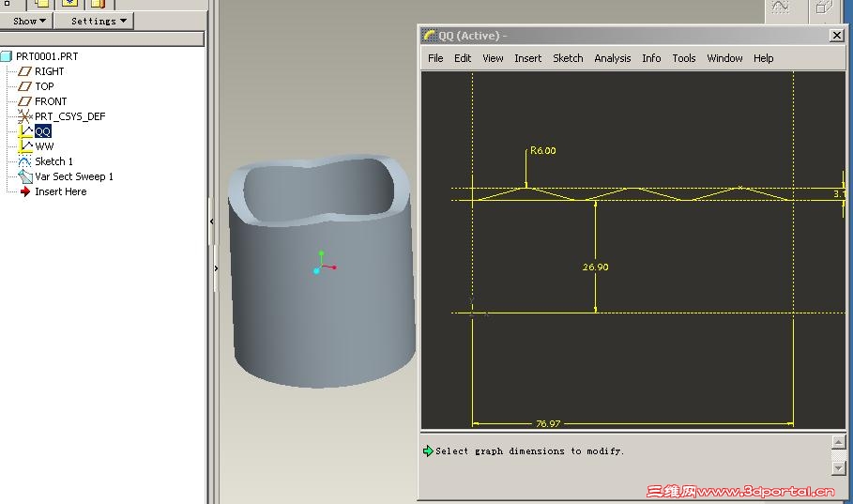The width and height of the screenshot is (853, 504).
Task: Click message area scroll up arrow
Action: point(838,441)
